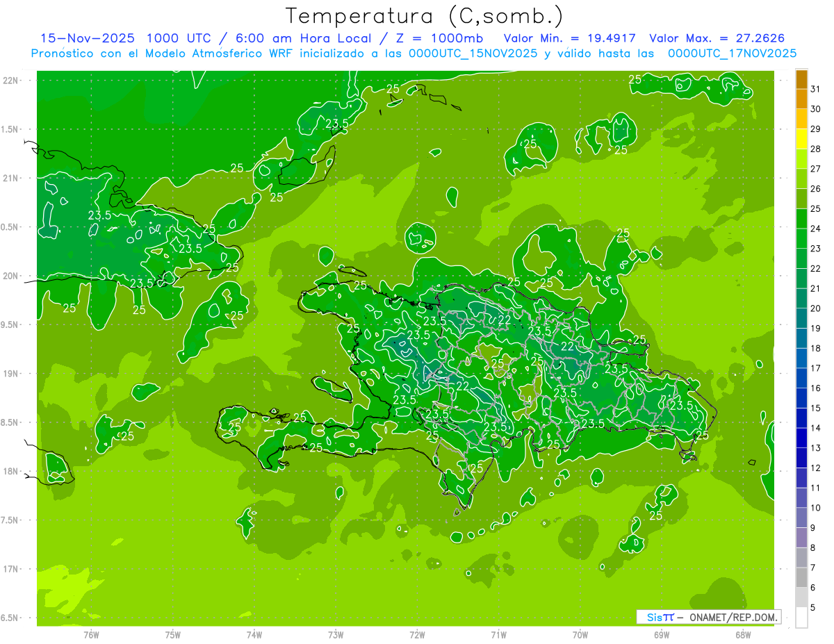834x644 pixels.
Task: Click the '7' color scale label
Action: [x=813, y=568]
